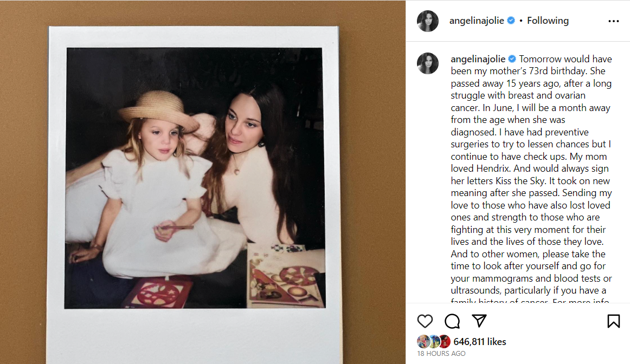
Task: View the 646,811 likes list
Action: (480, 342)
